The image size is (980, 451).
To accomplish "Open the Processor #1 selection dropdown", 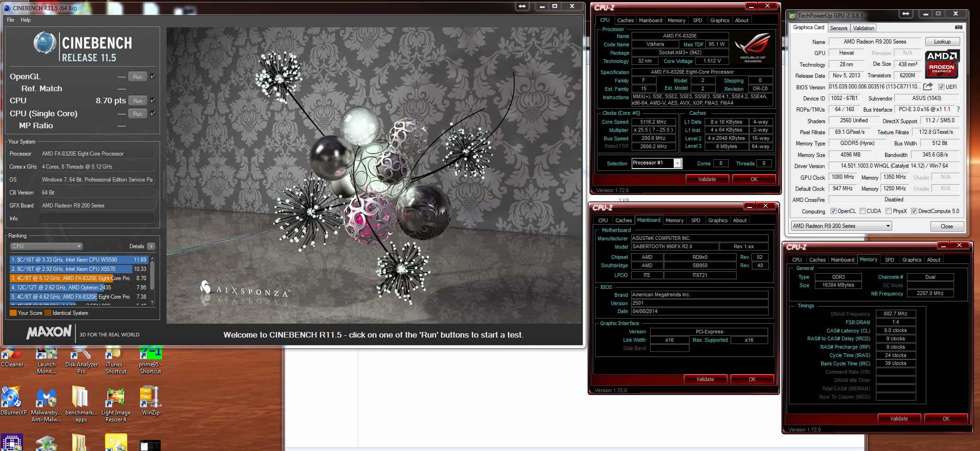I will pos(657,163).
